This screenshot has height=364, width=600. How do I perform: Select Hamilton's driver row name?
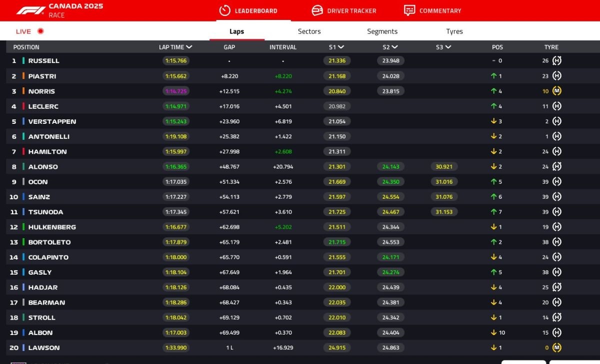click(x=47, y=152)
